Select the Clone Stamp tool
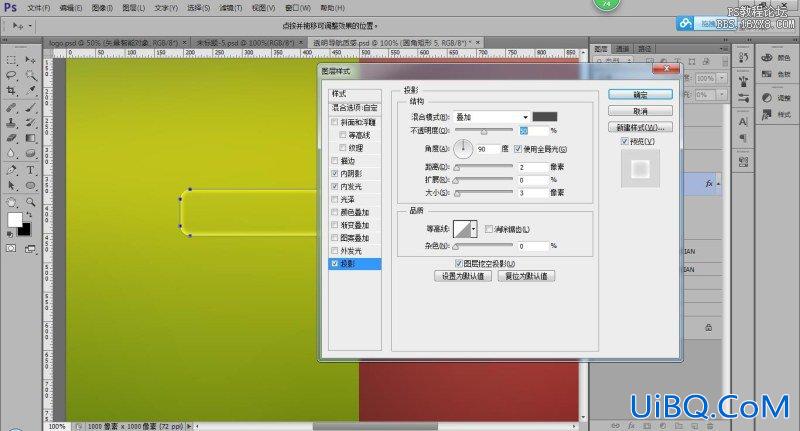The image size is (800, 431). point(11,123)
